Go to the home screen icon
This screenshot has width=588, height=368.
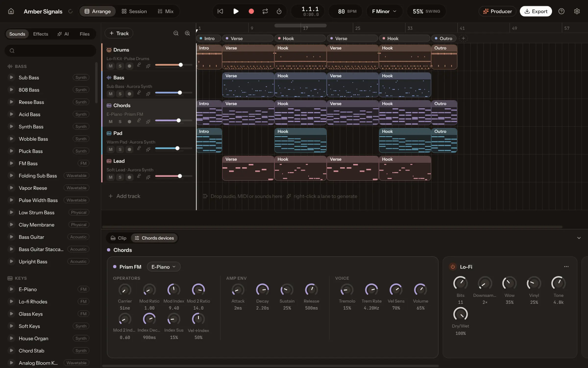[x=11, y=11]
